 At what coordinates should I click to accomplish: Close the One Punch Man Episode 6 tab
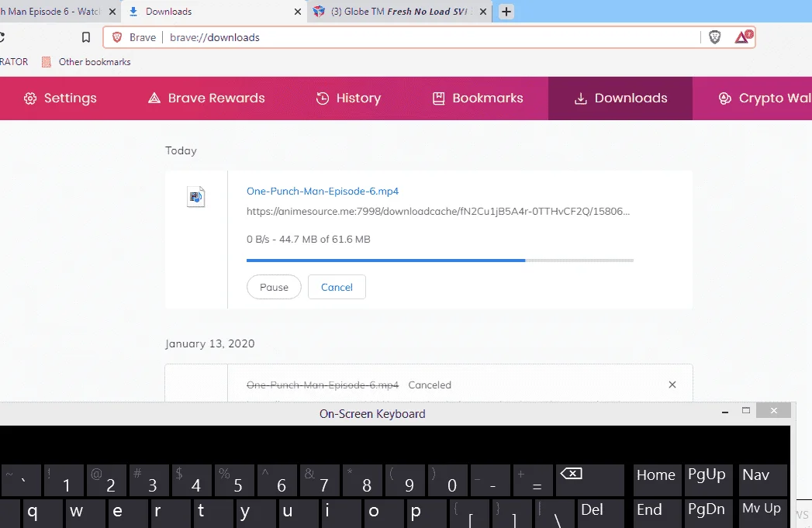coord(112,12)
